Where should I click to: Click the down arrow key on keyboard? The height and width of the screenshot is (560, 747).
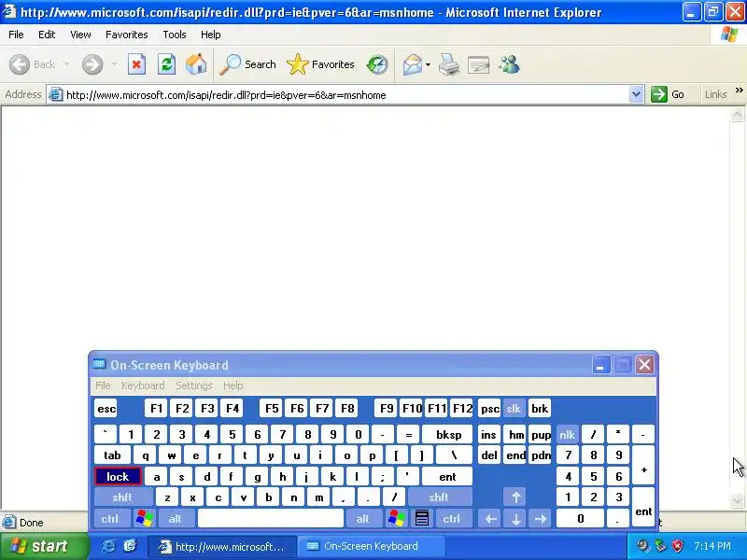(x=516, y=518)
